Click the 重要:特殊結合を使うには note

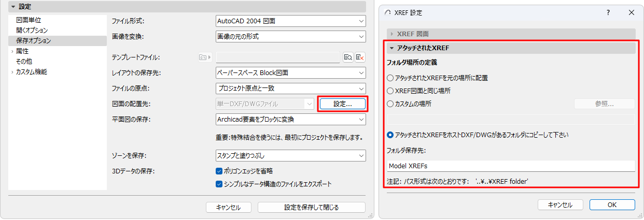pyautogui.click(x=289, y=138)
